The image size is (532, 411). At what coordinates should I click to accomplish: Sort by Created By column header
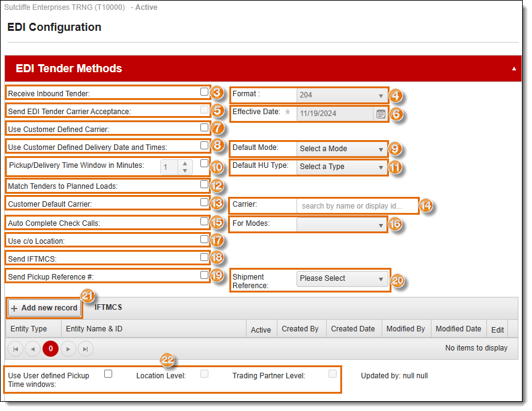pyautogui.click(x=300, y=329)
